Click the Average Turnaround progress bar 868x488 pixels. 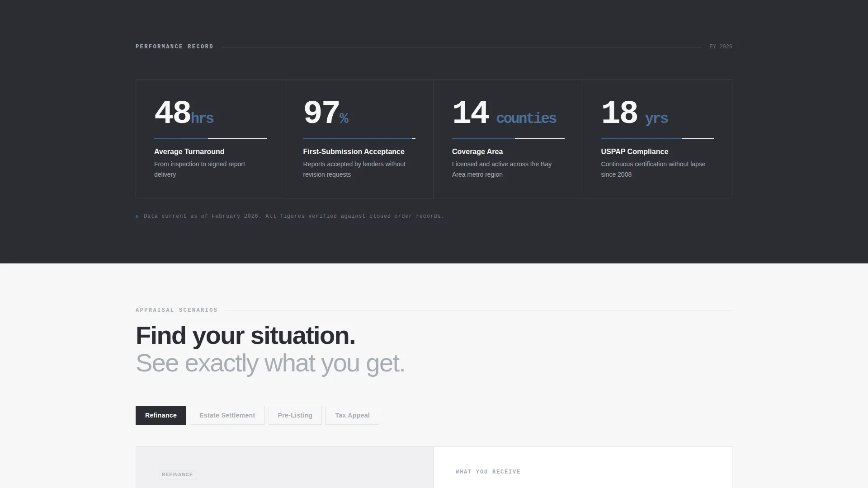click(210, 138)
